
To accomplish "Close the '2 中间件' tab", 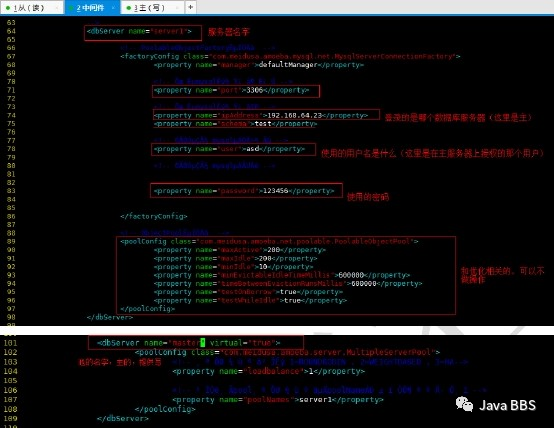I will [113, 7].
